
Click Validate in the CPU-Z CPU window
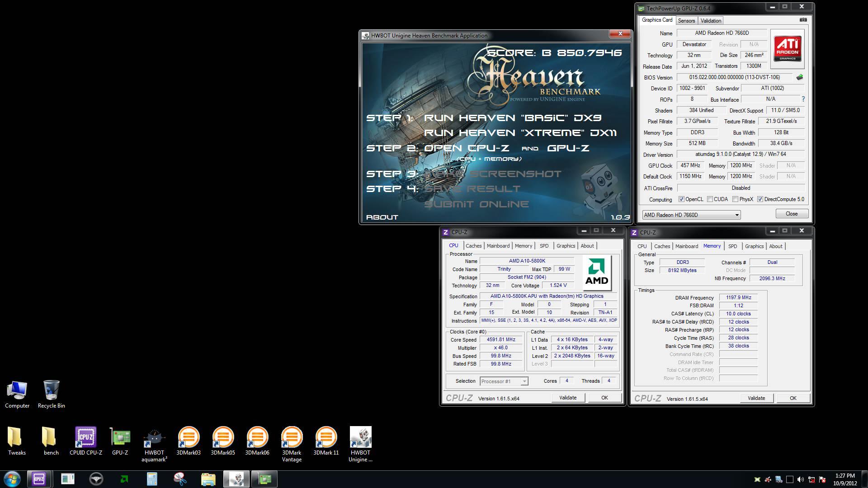pyautogui.click(x=568, y=398)
